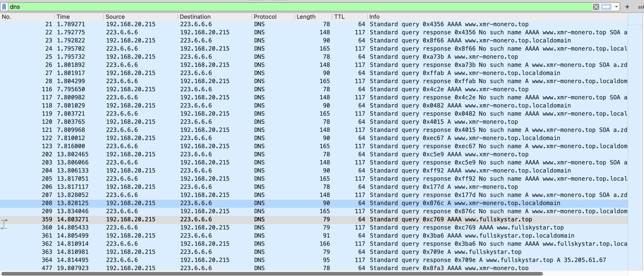Sort by the Length column header
Screen dimensions: 644x276
tap(306, 17)
